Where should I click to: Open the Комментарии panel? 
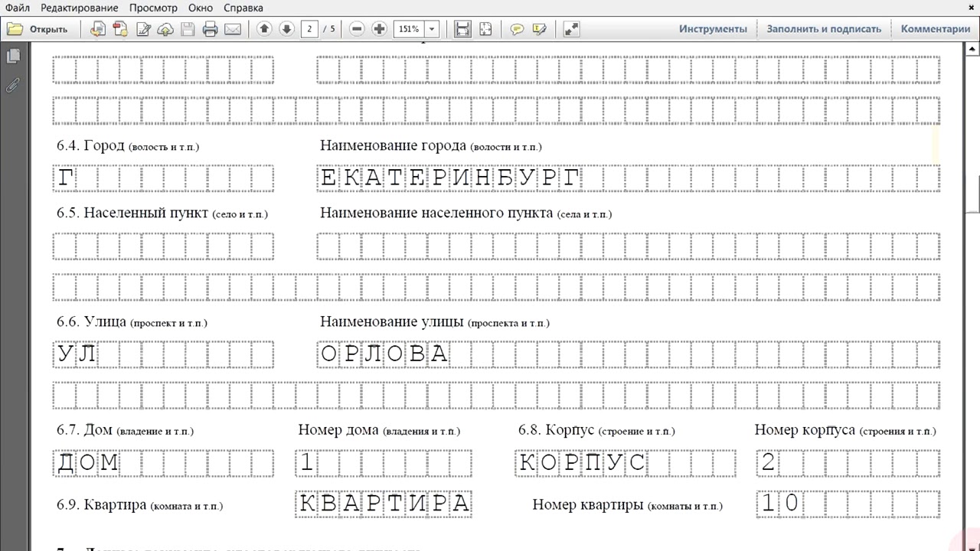pyautogui.click(x=936, y=29)
